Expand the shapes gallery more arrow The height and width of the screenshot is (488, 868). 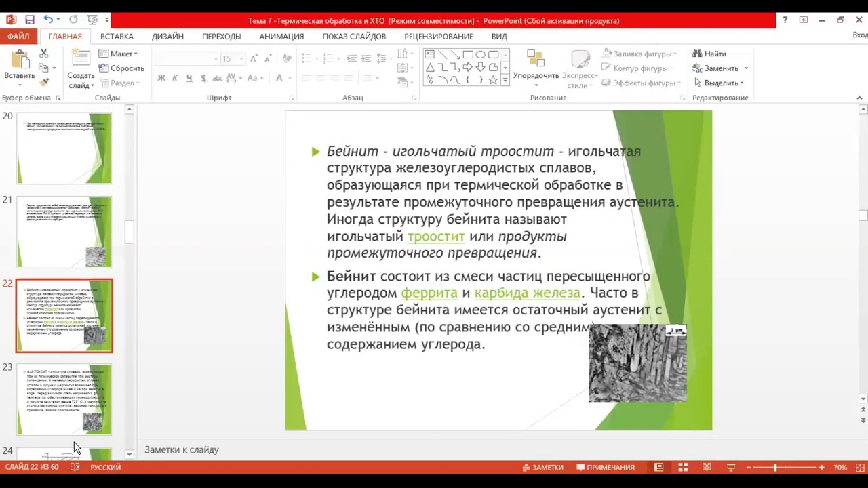tap(505, 80)
